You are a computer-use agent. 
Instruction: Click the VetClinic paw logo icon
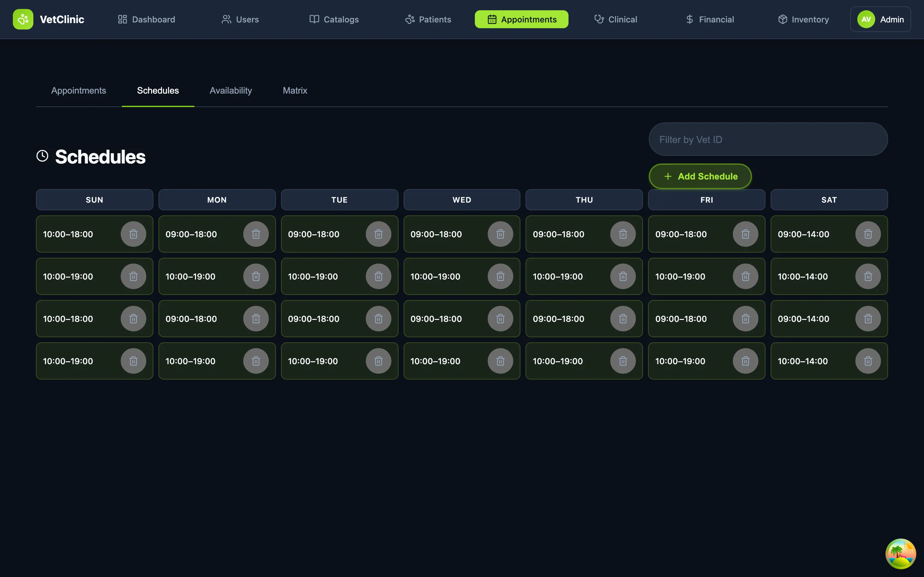pos(23,19)
